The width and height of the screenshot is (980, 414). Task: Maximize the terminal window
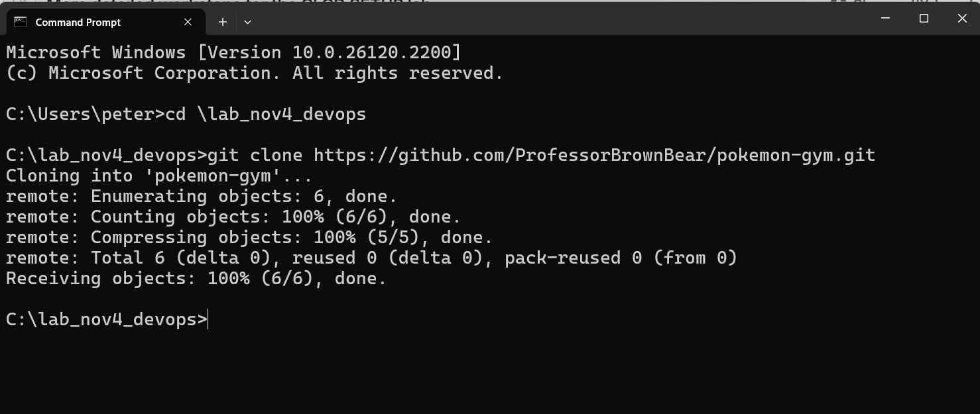click(x=924, y=19)
